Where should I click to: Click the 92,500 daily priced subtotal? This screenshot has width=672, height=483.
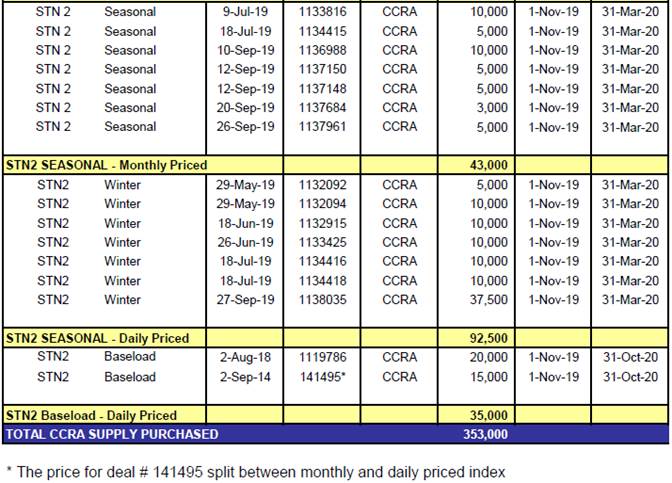coord(489,338)
